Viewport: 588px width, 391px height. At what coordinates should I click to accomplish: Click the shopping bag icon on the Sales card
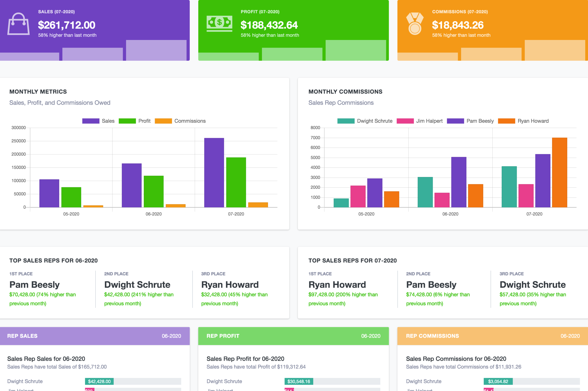18,24
